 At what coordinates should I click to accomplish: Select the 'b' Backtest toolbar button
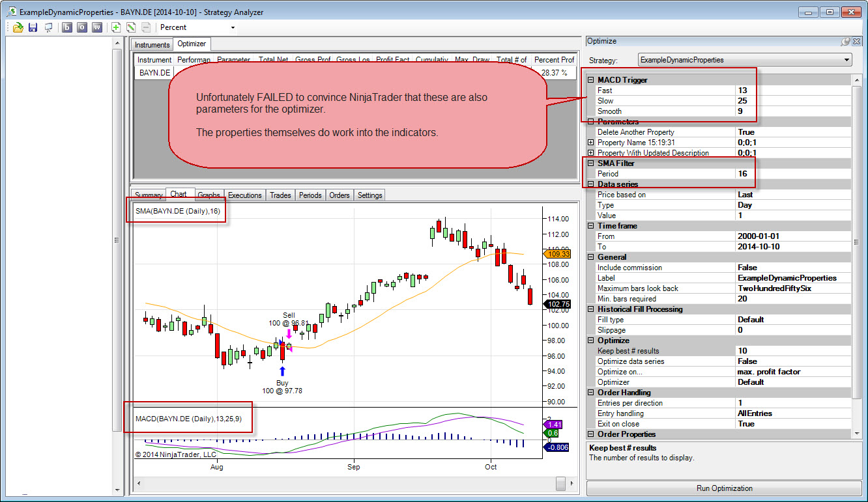67,27
